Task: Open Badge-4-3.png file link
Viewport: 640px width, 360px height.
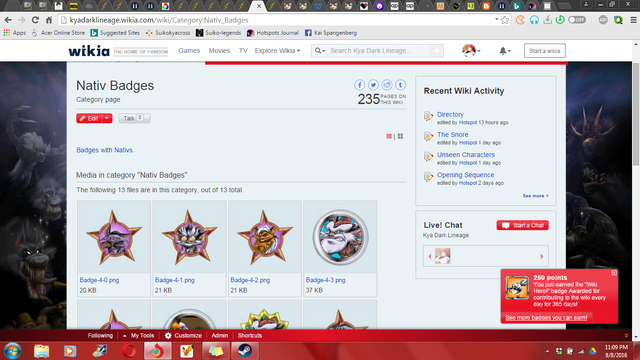Action: (325, 280)
